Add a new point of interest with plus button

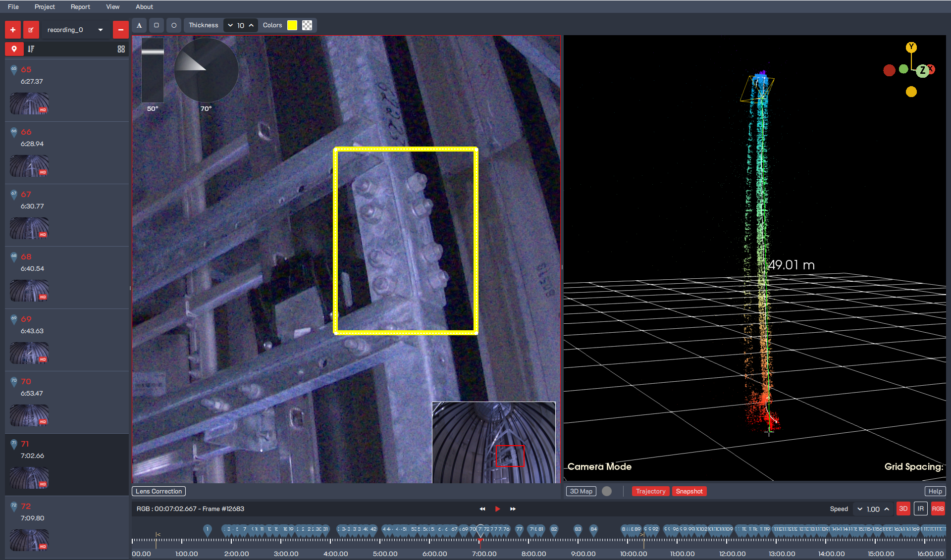coord(13,30)
